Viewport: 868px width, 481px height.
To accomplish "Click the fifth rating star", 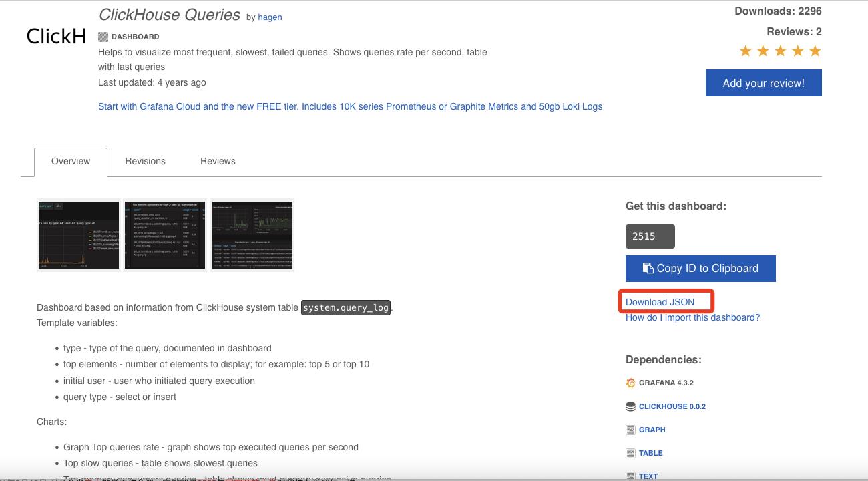I will [815, 51].
